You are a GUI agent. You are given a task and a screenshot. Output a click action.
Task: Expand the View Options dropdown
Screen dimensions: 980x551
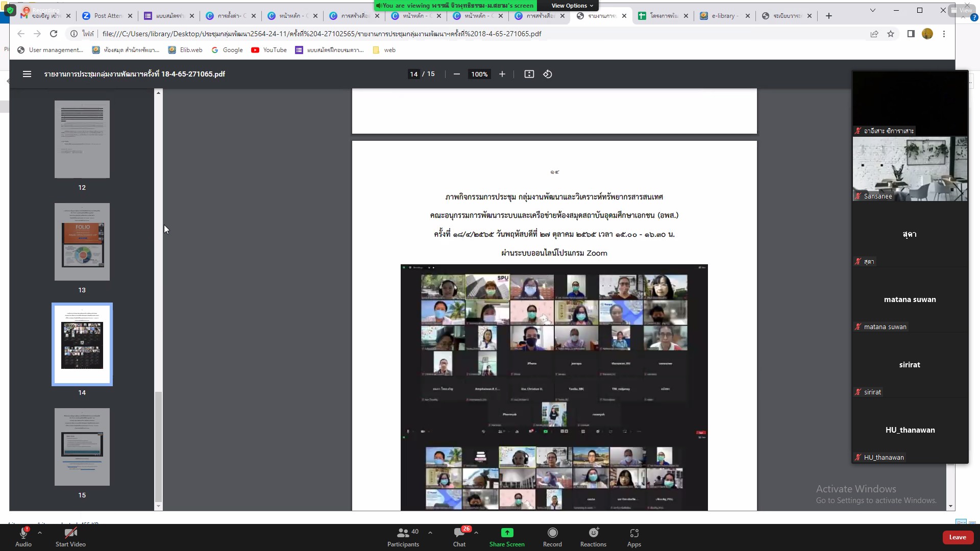(572, 6)
